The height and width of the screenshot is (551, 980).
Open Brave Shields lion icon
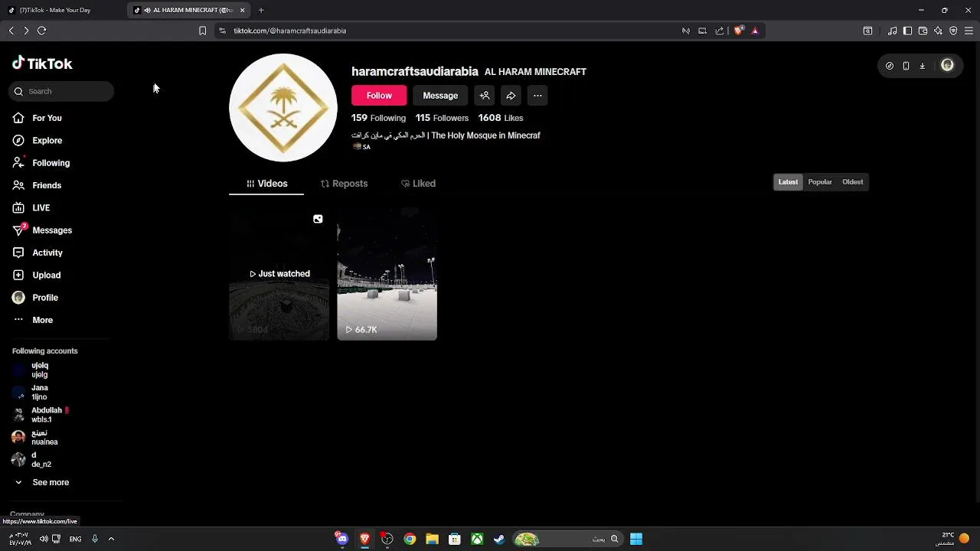738,31
